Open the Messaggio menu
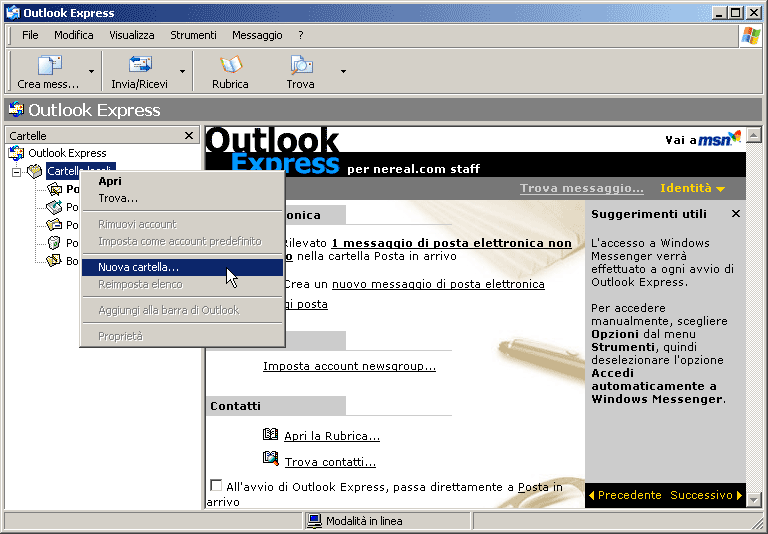This screenshot has width=768, height=534. point(257,35)
